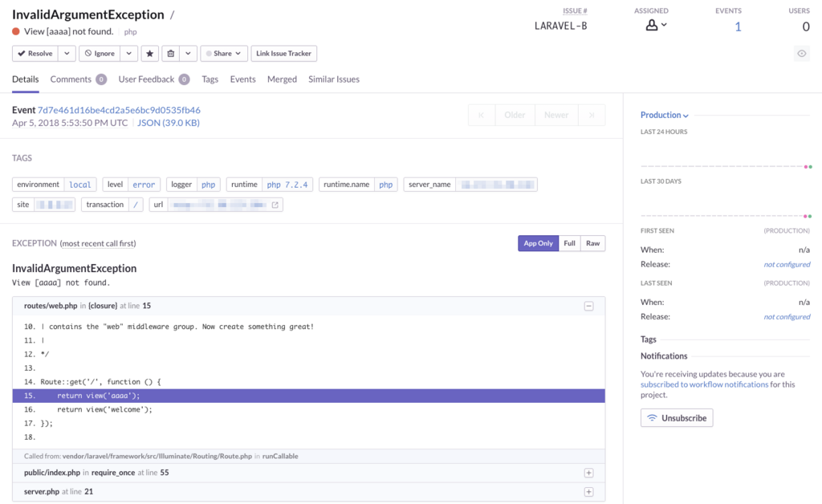Click the last seen 'not configured' release link
822x504 pixels.
tap(787, 317)
